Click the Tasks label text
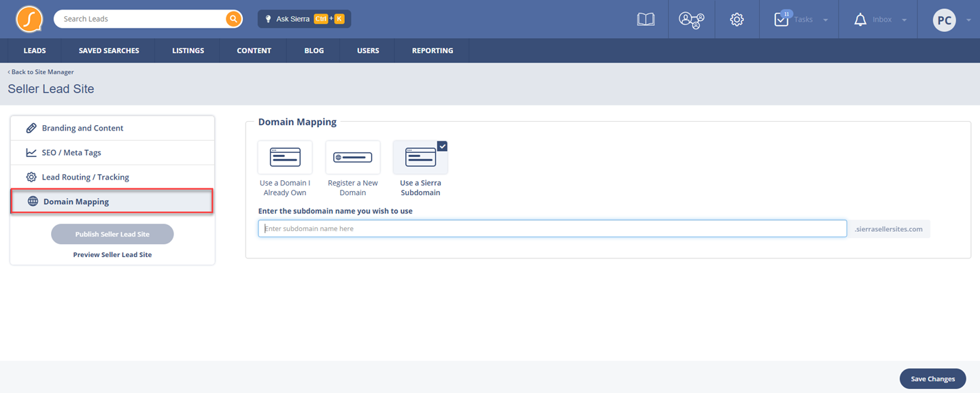The height and width of the screenshot is (393, 980). pos(803,20)
